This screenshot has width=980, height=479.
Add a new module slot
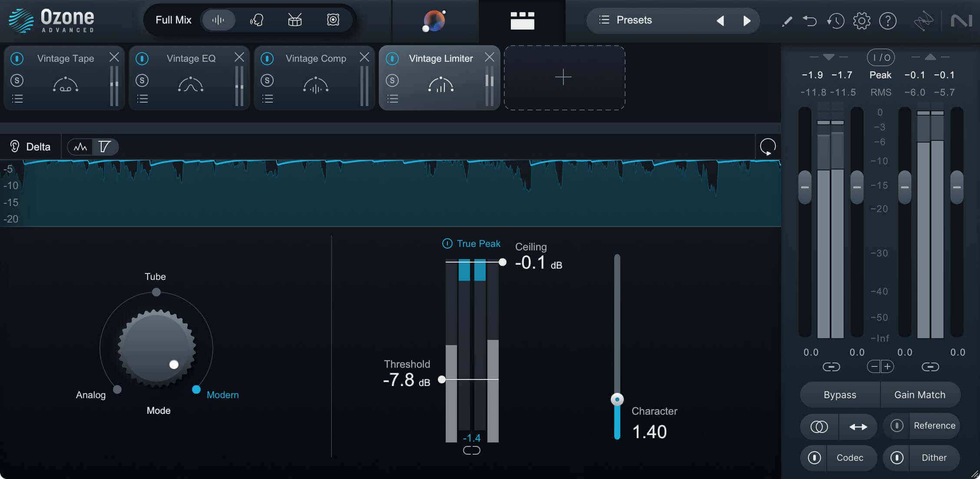click(x=564, y=78)
